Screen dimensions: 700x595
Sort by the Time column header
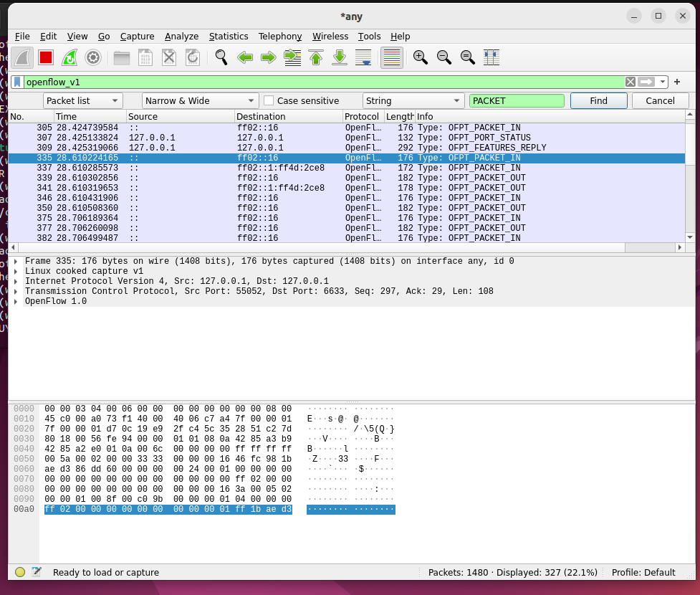[x=90, y=117]
